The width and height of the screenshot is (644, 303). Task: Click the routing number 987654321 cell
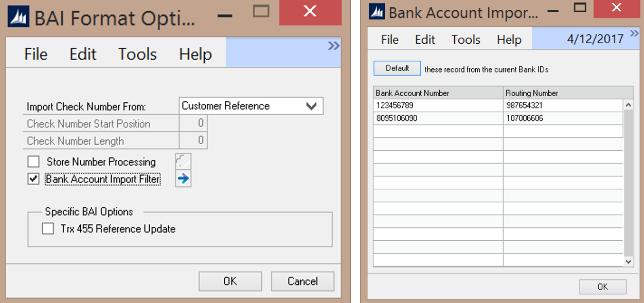[563, 105]
